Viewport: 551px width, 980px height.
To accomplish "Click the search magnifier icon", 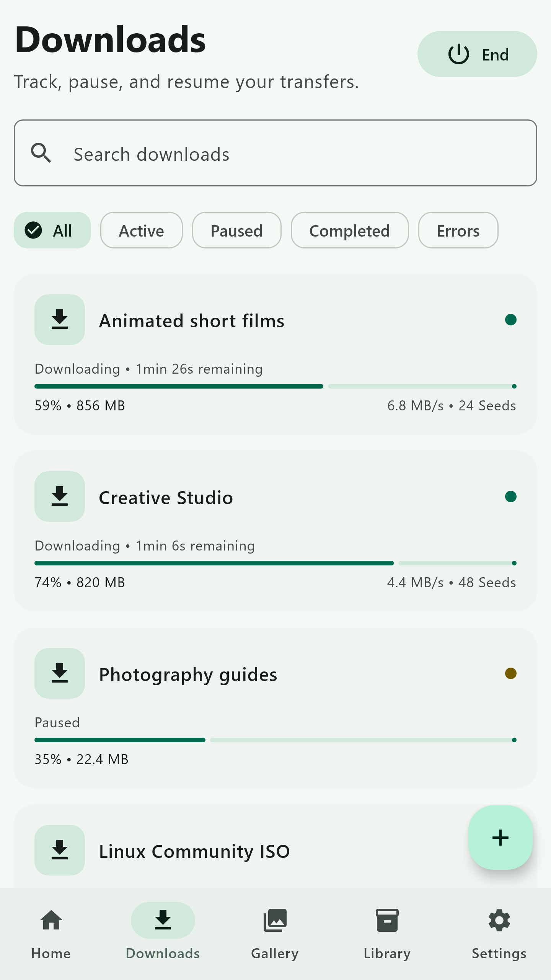I will (41, 153).
